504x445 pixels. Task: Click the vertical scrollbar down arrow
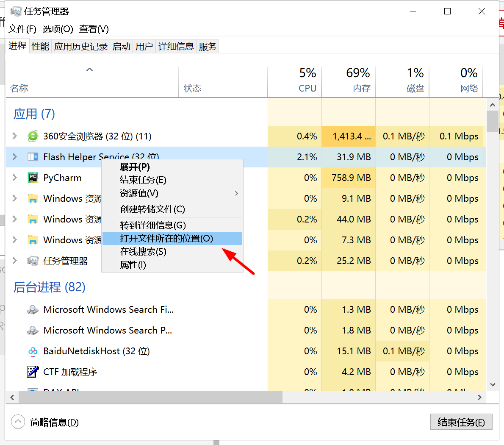493,384
